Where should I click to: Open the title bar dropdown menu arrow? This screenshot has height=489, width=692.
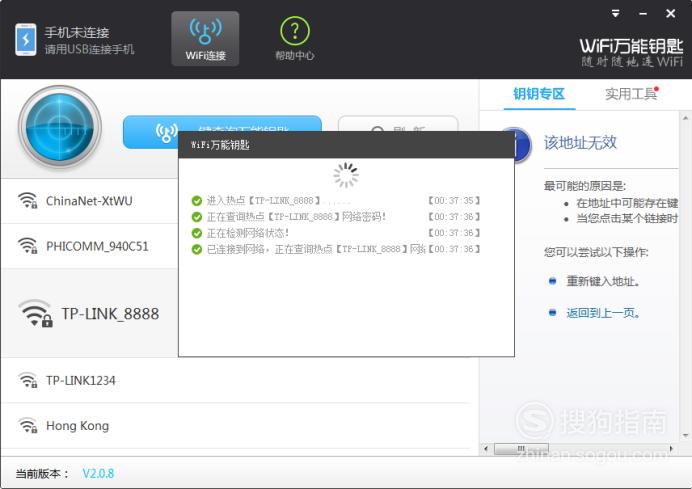[615, 14]
